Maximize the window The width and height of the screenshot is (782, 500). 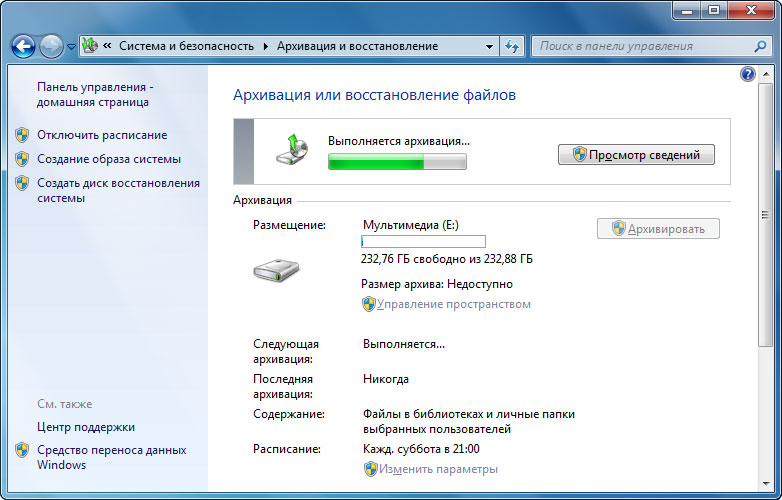coord(714,10)
